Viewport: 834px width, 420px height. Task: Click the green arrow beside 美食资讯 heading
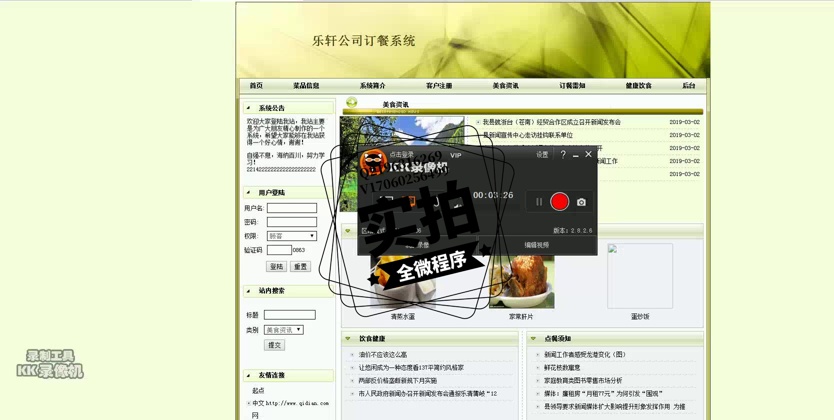click(x=351, y=102)
